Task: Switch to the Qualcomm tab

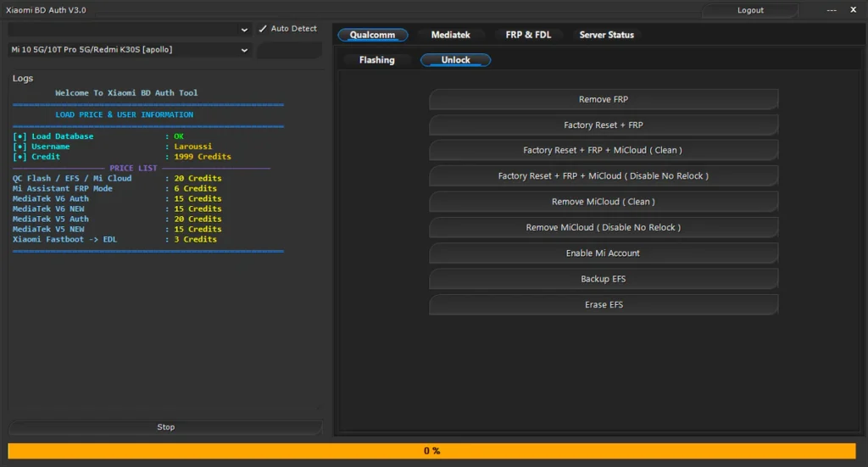Action: (372, 35)
